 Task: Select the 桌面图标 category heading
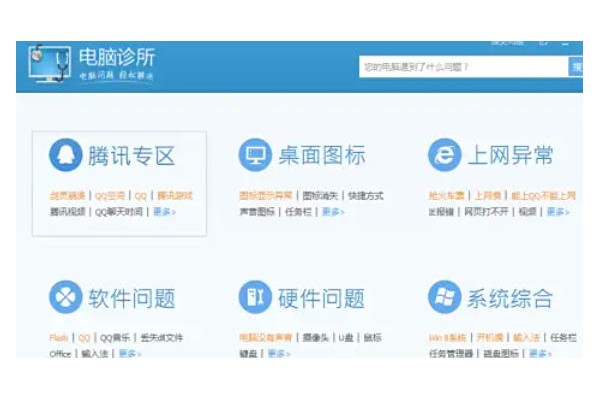(321, 156)
